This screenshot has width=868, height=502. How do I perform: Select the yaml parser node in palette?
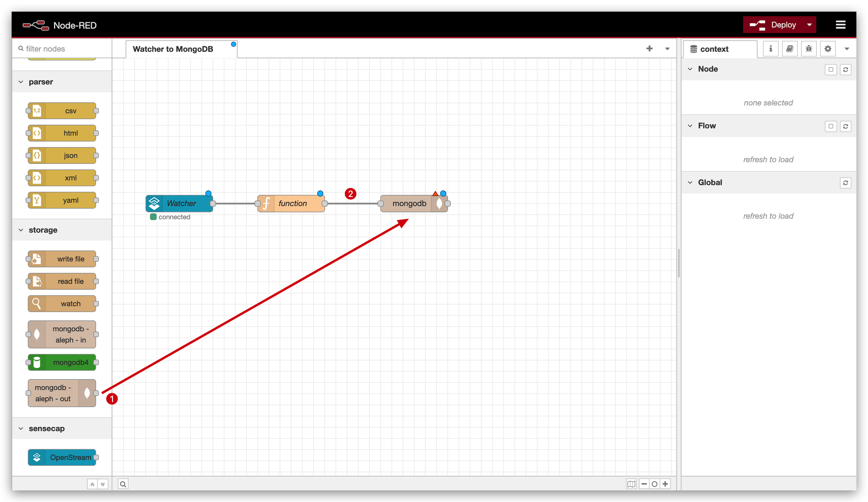62,200
